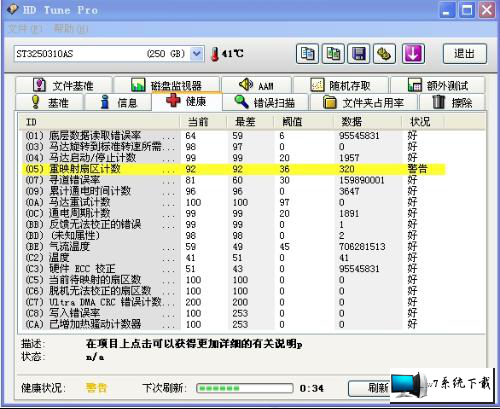The image size is (500, 409).
Task: Select the (C7) Ultra DMA CRC 错误计数 row
Action: pyautogui.click(x=233, y=302)
